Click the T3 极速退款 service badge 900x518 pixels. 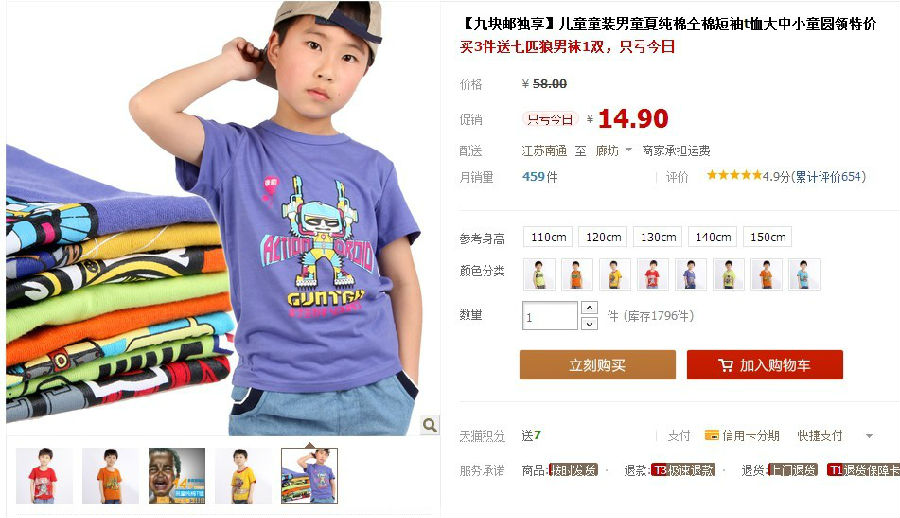pos(683,470)
